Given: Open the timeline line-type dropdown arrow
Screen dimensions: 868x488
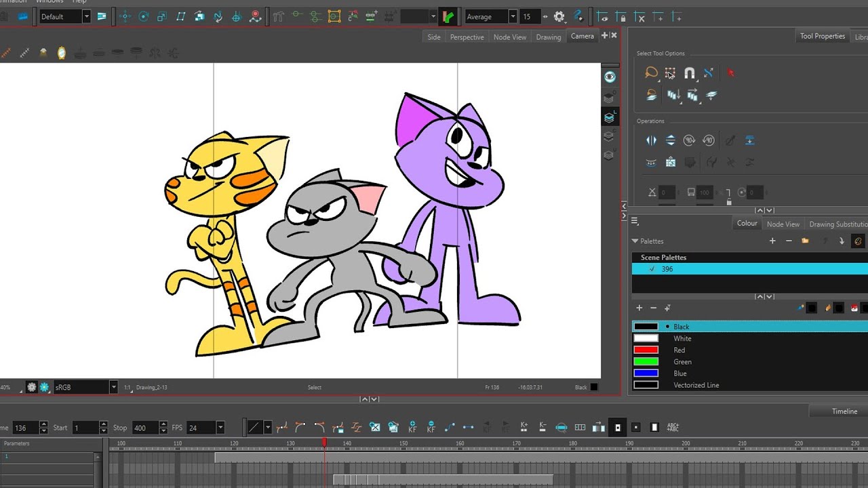Looking at the screenshot, I should [268, 428].
